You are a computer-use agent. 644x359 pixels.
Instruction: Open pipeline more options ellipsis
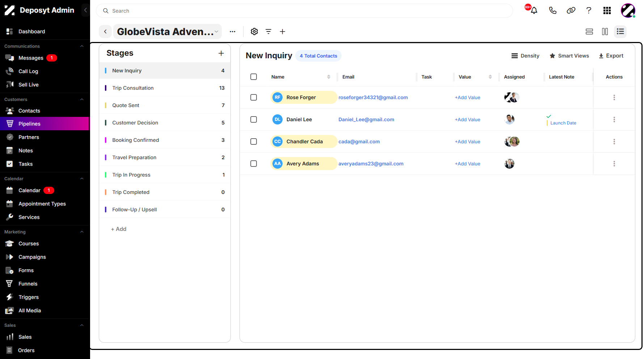pos(233,31)
